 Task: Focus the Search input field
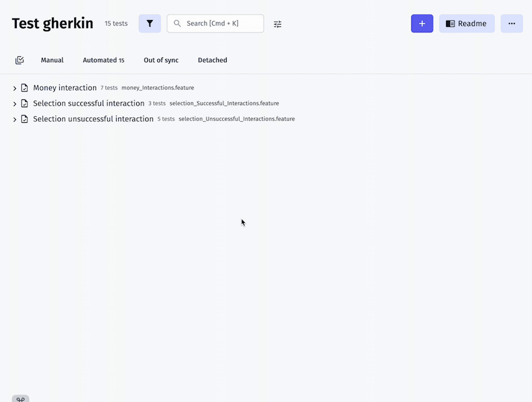point(215,23)
